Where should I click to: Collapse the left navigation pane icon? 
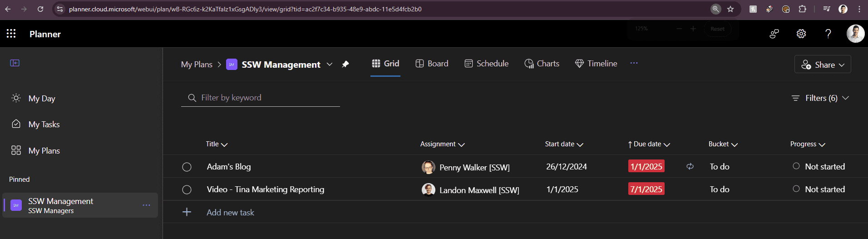click(x=15, y=63)
